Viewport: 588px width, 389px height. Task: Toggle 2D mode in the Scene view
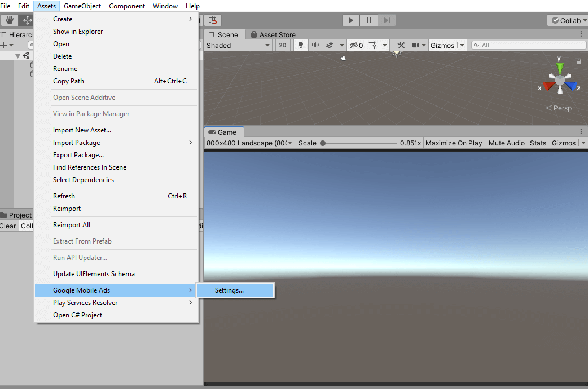pos(282,45)
